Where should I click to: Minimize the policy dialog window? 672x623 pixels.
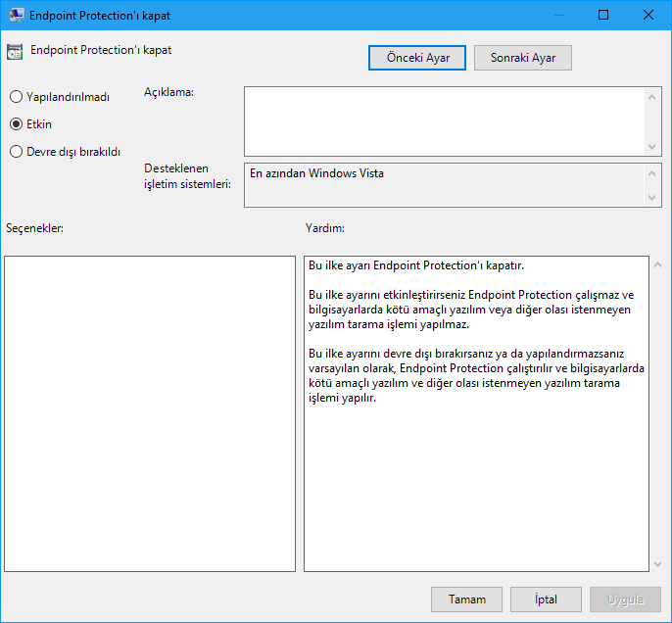point(558,15)
